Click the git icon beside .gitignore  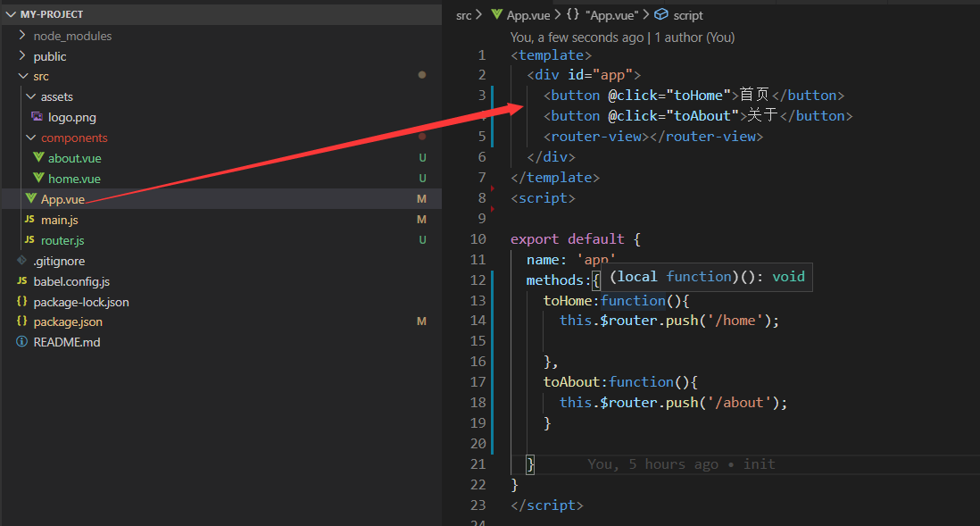point(22,260)
